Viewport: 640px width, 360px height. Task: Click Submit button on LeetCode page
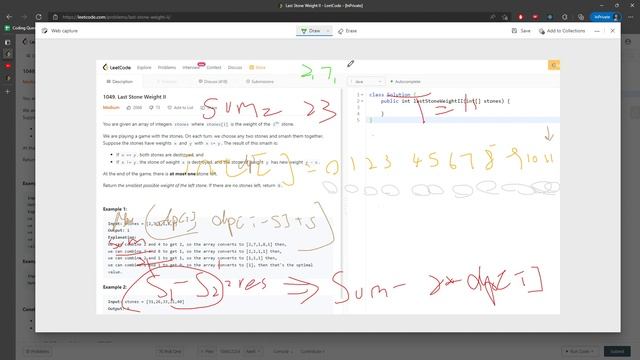617,351
